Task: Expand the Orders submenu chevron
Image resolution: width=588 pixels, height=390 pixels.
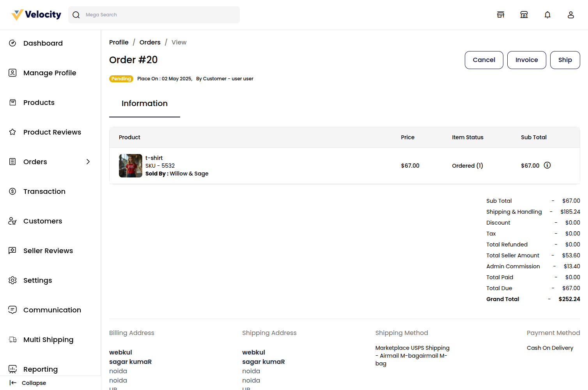Action: [88, 162]
